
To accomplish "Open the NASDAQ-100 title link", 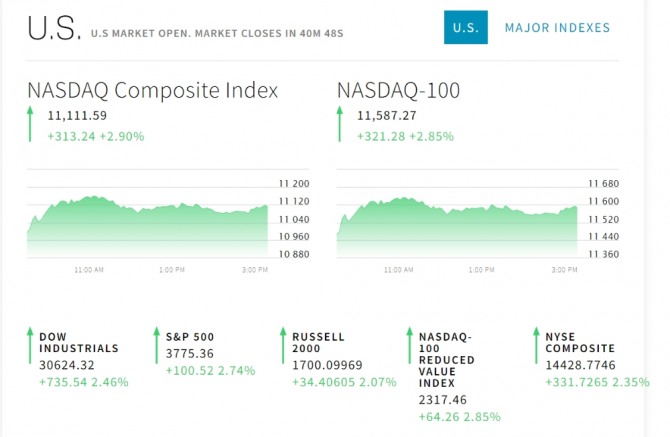I will [398, 90].
